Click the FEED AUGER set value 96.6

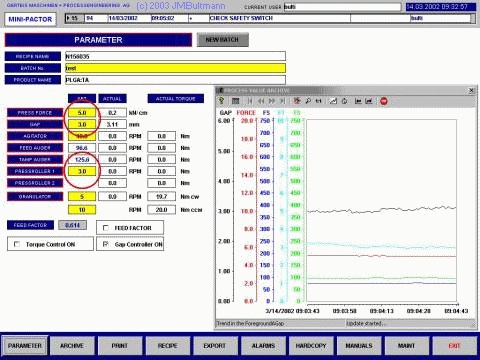[x=82, y=148]
